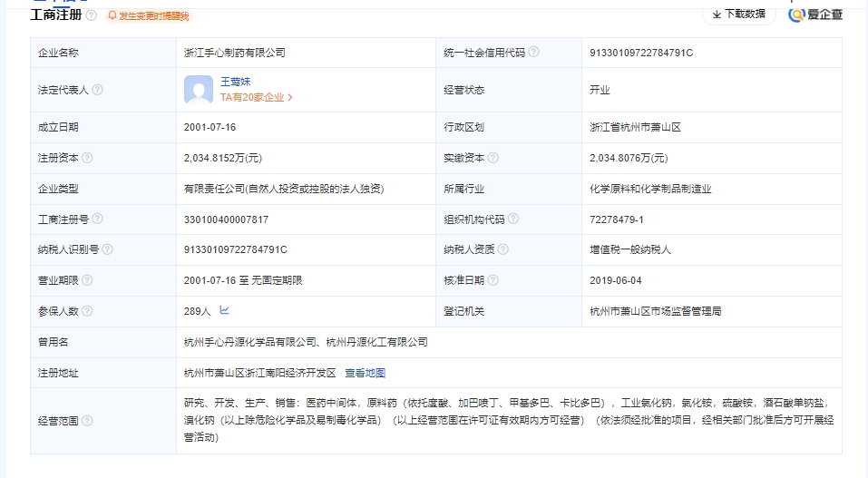Select the 289人 insured count
This screenshot has height=478, width=868.
coord(197,311)
